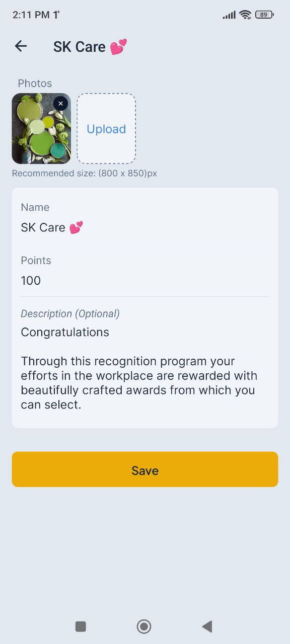Open recent apps with square button
Image resolution: width=290 pixels, height=644 pixels.
click(x=81, y=626)
